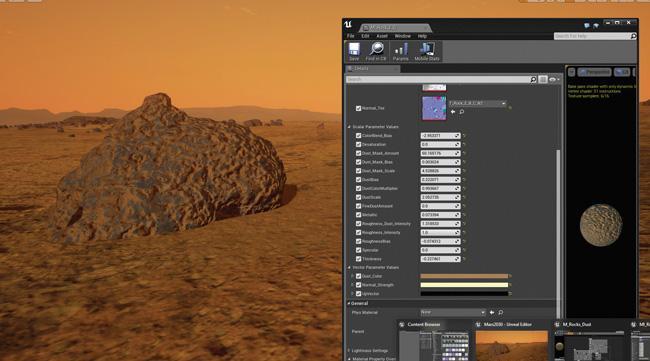
Task: Click the graduation cap tutorials icon in title bar
Action: (x=596, y=26)
